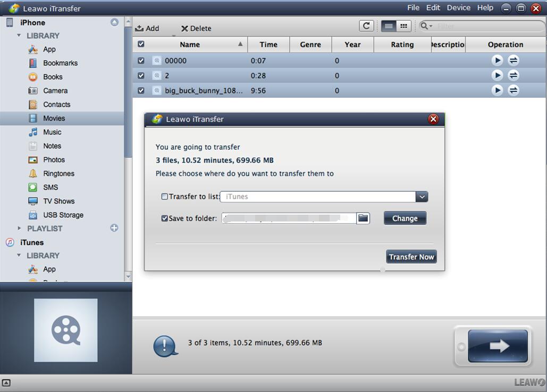Click the movie preview thumbnail
The width and height of the screenshot is (547, 392).
[x=65, y=330]
